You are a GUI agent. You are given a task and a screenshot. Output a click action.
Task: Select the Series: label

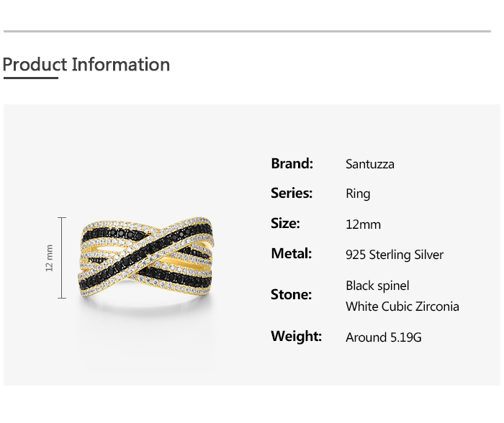[291, 193]
